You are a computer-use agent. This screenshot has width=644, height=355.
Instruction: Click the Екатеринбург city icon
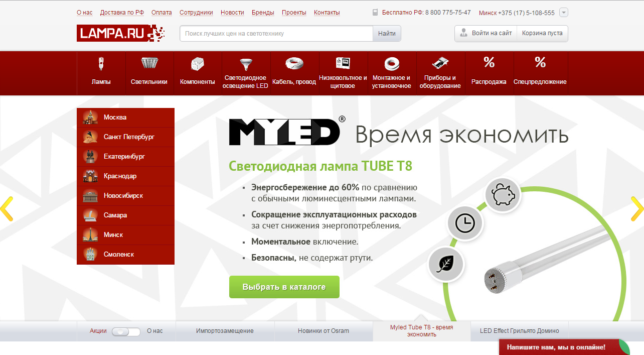(x=90, y=157)
